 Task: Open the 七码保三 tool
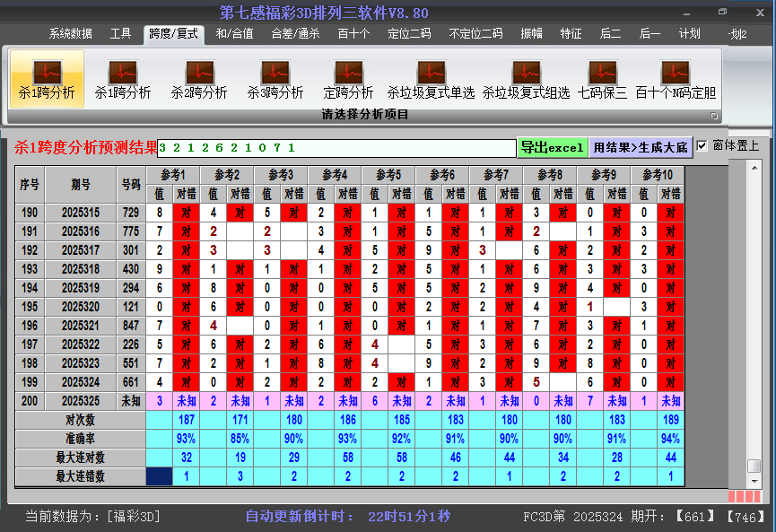[x=603, y=77]
